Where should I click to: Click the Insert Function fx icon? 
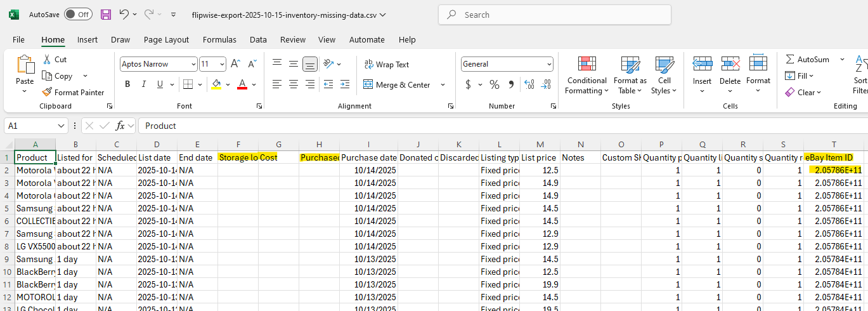point(120,126)
